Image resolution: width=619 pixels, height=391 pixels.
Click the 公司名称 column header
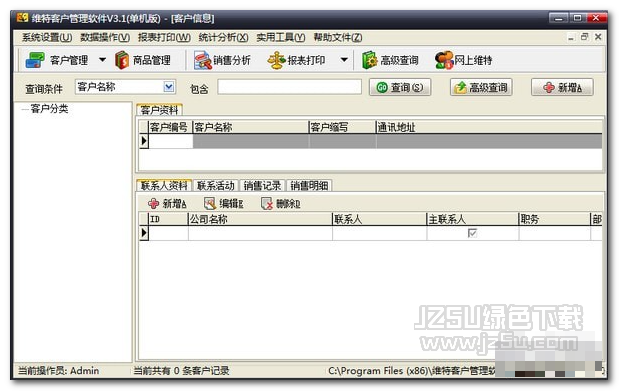click(x=260, y=219)
